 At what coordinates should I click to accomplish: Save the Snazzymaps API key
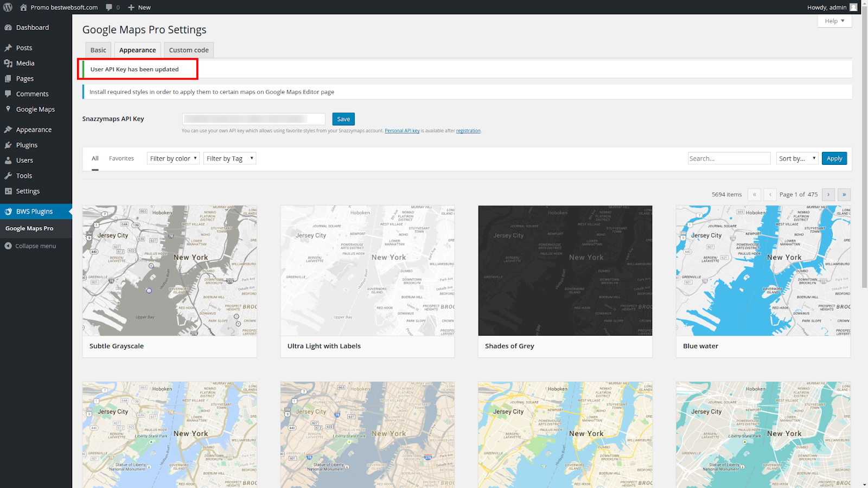(343, 119)
